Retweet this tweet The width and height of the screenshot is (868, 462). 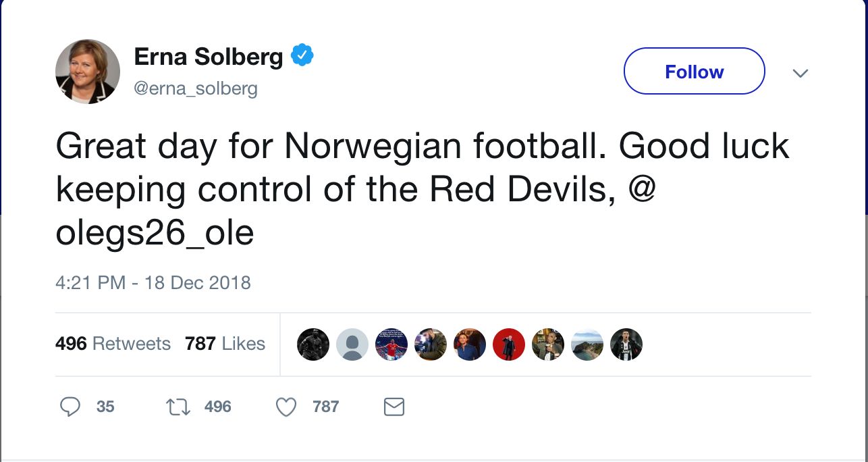178,407
